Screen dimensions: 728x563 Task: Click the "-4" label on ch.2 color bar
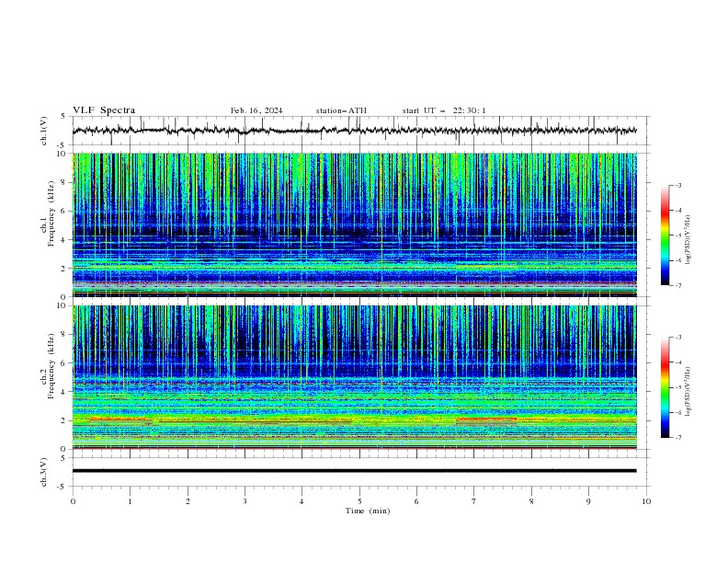[677, 362]
